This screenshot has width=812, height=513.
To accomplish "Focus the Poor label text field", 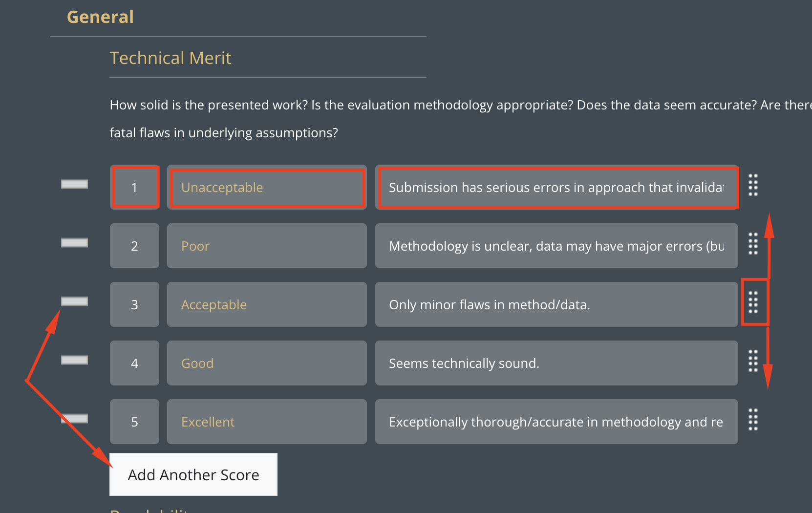I will 267,246.
